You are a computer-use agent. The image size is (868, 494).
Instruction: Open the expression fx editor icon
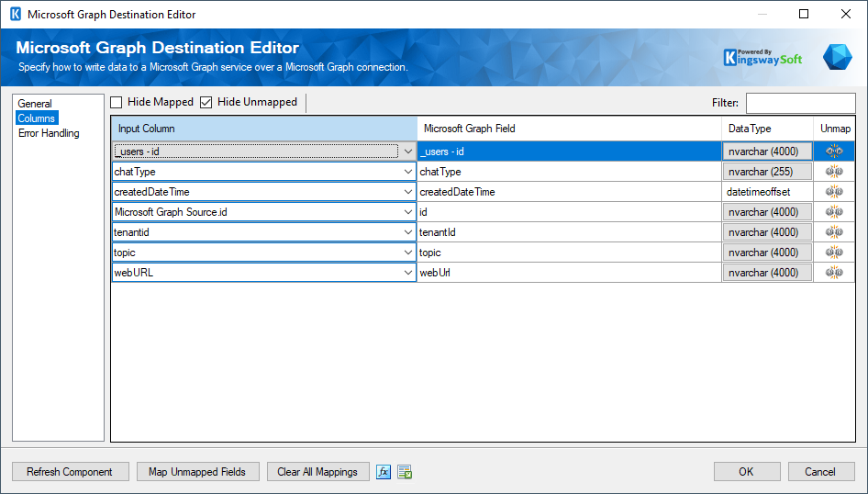[383, 472]
